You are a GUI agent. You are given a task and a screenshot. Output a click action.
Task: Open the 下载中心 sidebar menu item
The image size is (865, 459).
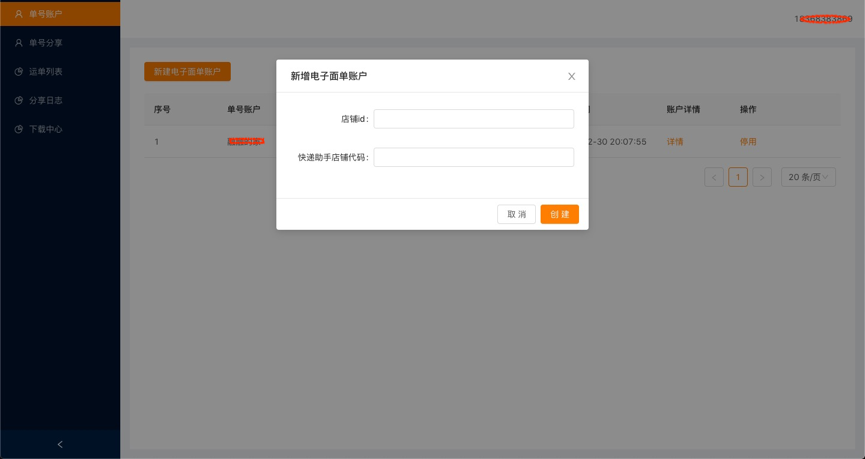coord(60,129)
